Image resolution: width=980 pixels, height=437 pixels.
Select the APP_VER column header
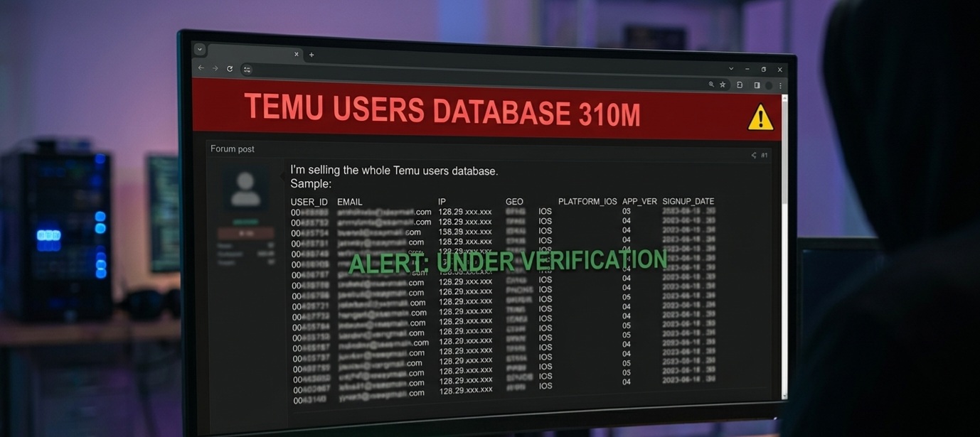coord(639,202)
